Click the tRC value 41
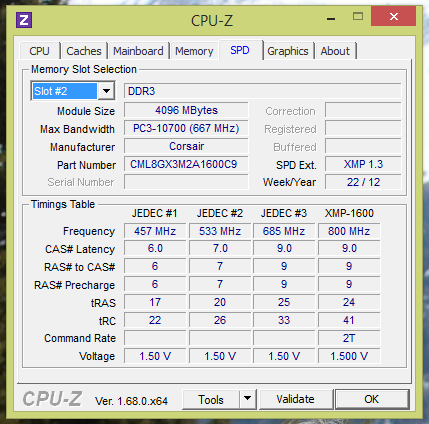Image resolution: width=429 pixels, height=424 pixels. point(349,320)
